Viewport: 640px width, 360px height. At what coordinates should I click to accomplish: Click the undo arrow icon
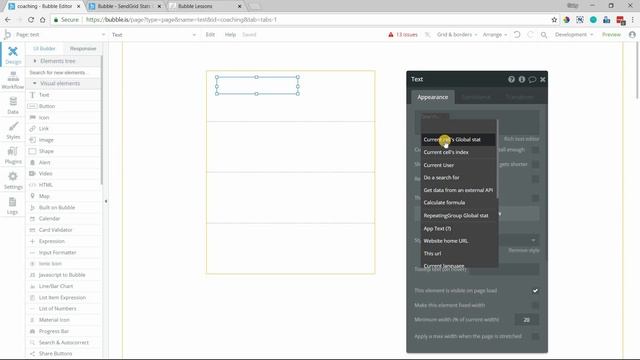point(517,35)
